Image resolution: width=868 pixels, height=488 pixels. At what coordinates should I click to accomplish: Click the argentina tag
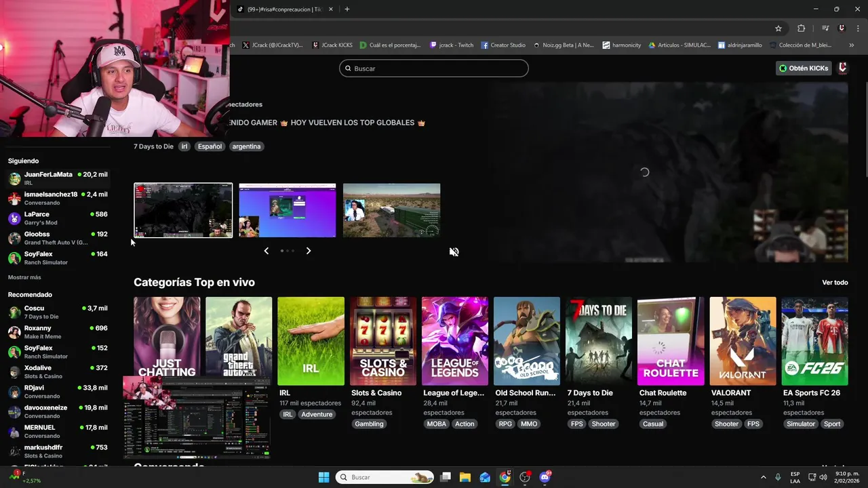(x=246, y=146)
